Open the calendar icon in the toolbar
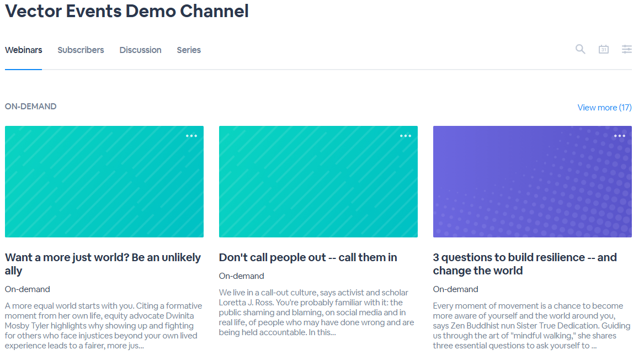Viewport: 644px width, 360px height. (603, 49)
